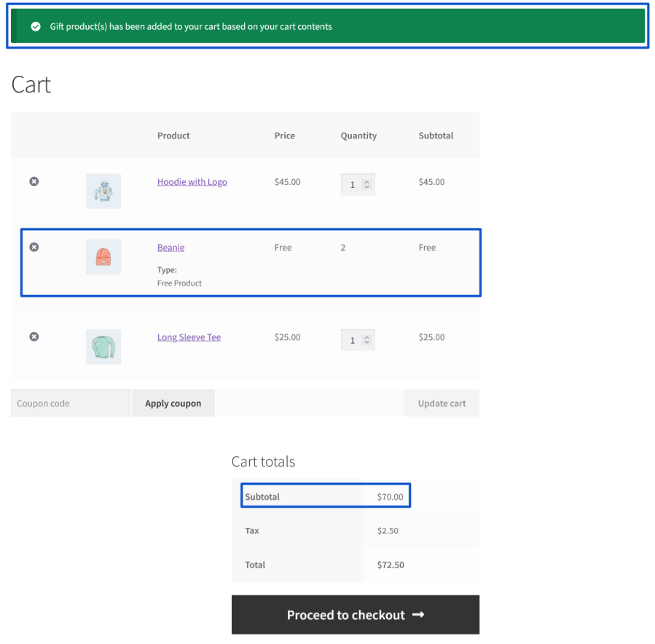Open the Hoodie with Logo product link
Image resolution: width=655 pixels, height=644 pixels.
192,182
